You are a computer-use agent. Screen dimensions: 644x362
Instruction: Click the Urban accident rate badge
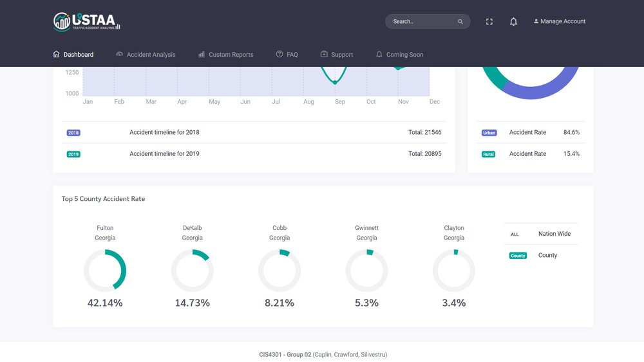point(489,133)
